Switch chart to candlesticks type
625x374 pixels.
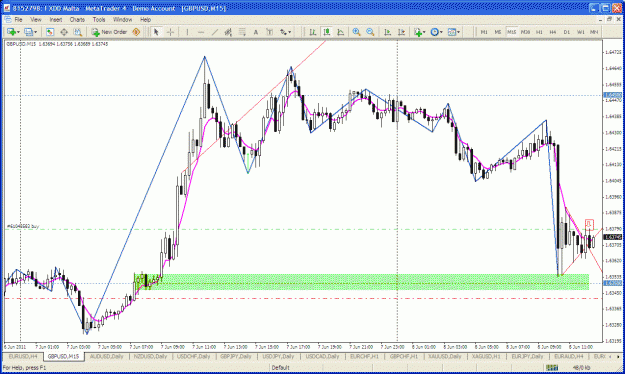tap(327, 32)
